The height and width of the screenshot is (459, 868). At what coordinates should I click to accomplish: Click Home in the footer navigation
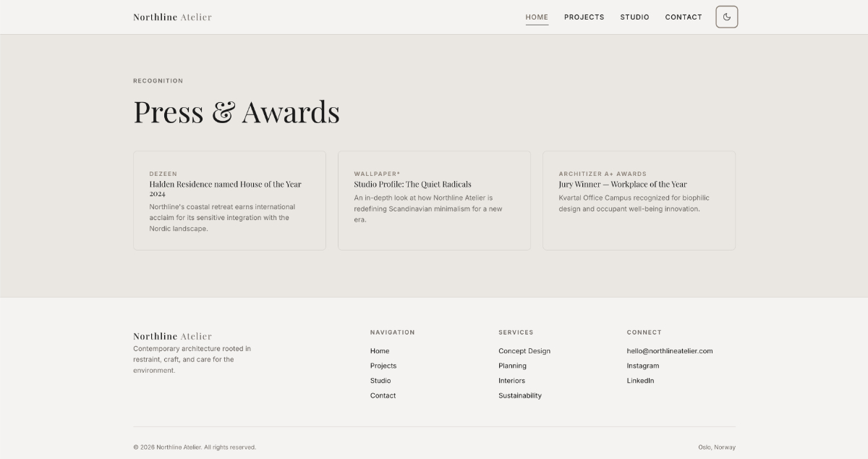point(380,350)
